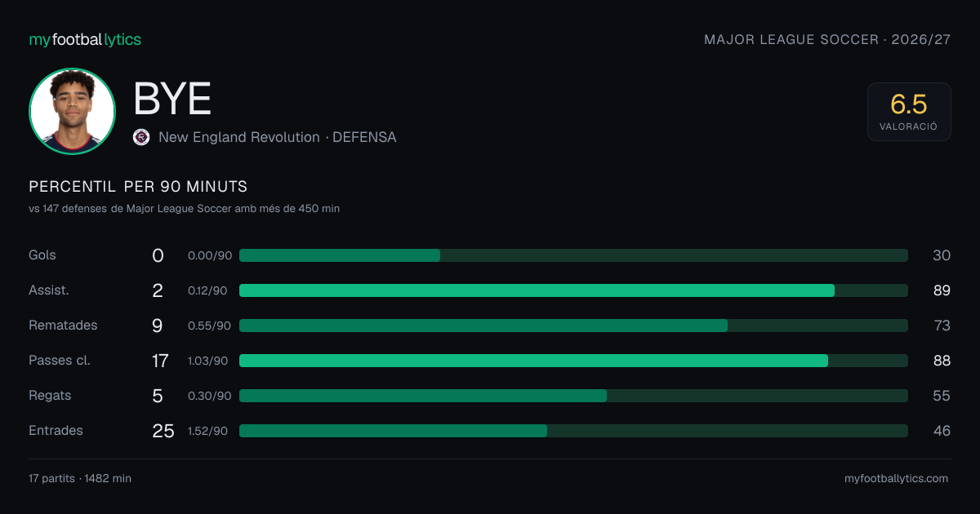The image size is (980, 514).
Task: Click the Passes cl. percentile bar
Action: (x=573, y=361)
